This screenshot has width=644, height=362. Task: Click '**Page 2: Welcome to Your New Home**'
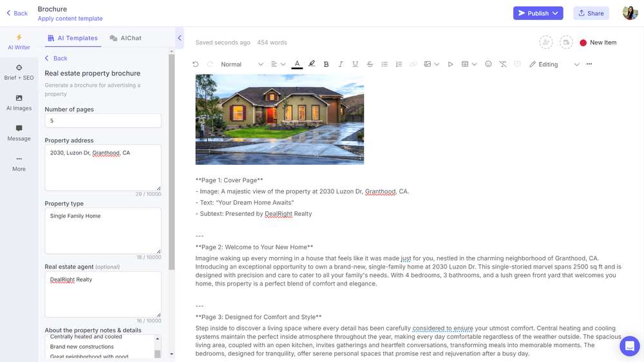tap(254, 247)
